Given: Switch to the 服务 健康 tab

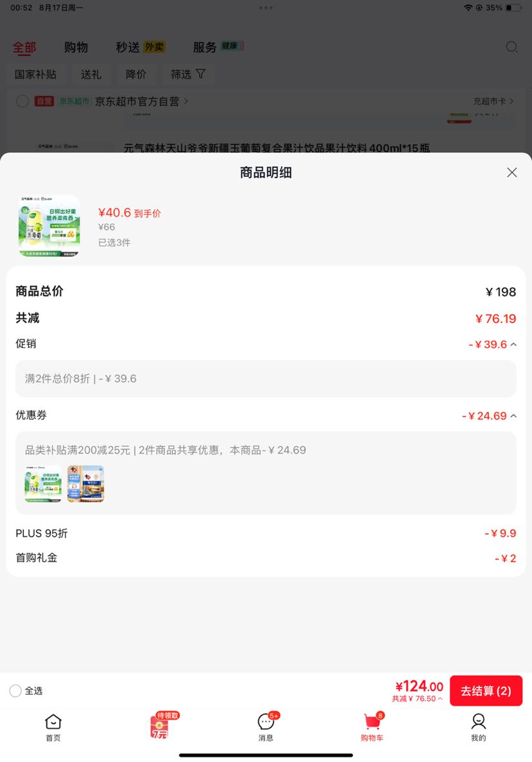Looking at the screenshot, I should (x=218, y=47).
